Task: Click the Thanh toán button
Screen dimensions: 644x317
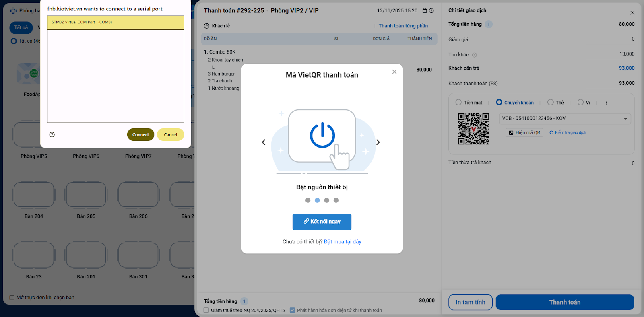Action: [565, 302]
